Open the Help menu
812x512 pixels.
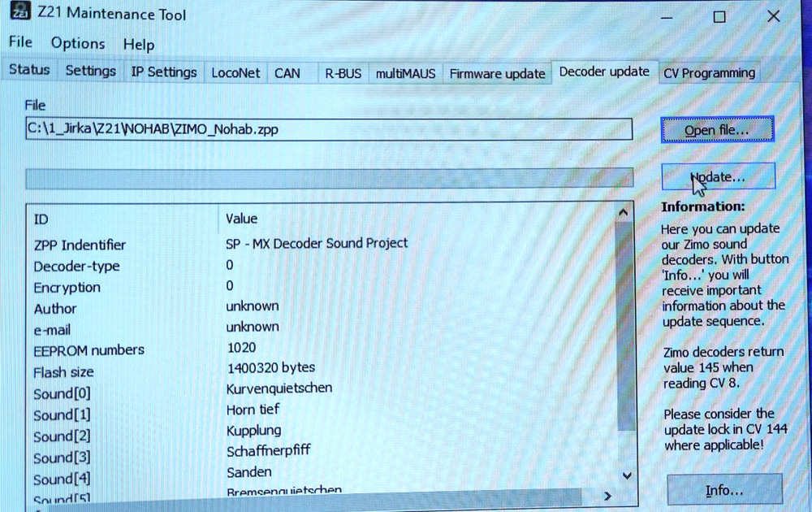(139, 44)
